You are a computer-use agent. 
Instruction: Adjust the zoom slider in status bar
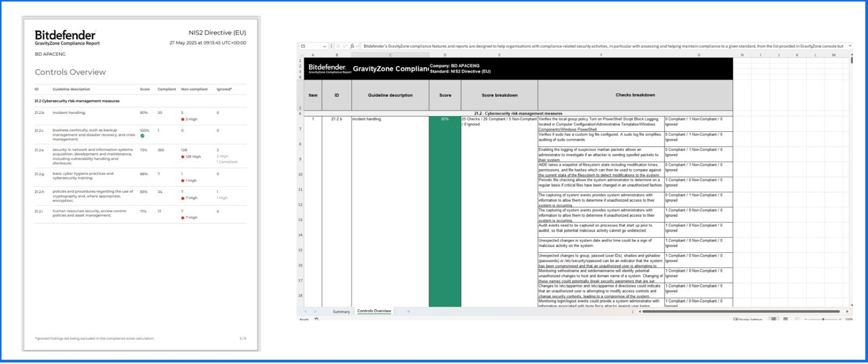point(823,319)
